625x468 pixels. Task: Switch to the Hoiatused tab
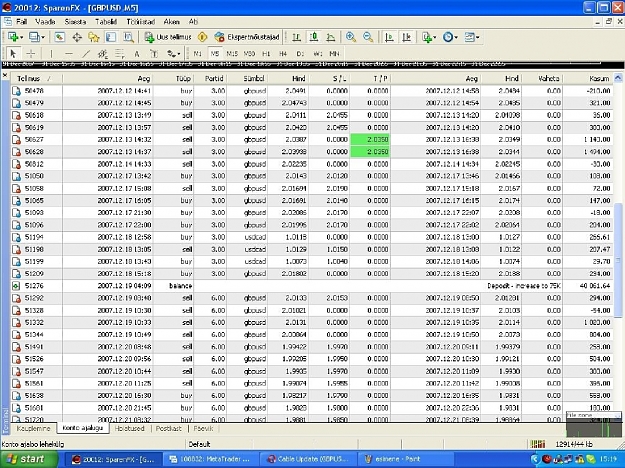pos(129,429)
